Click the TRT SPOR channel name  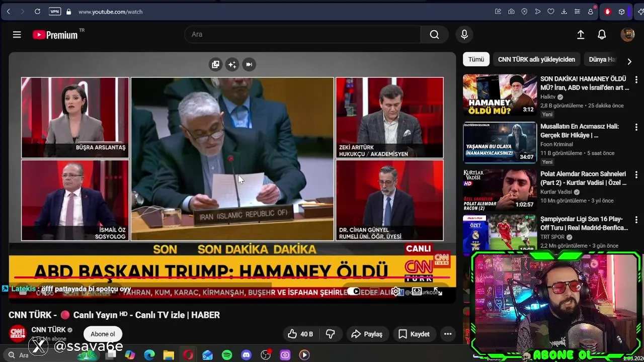click(552, 237)
